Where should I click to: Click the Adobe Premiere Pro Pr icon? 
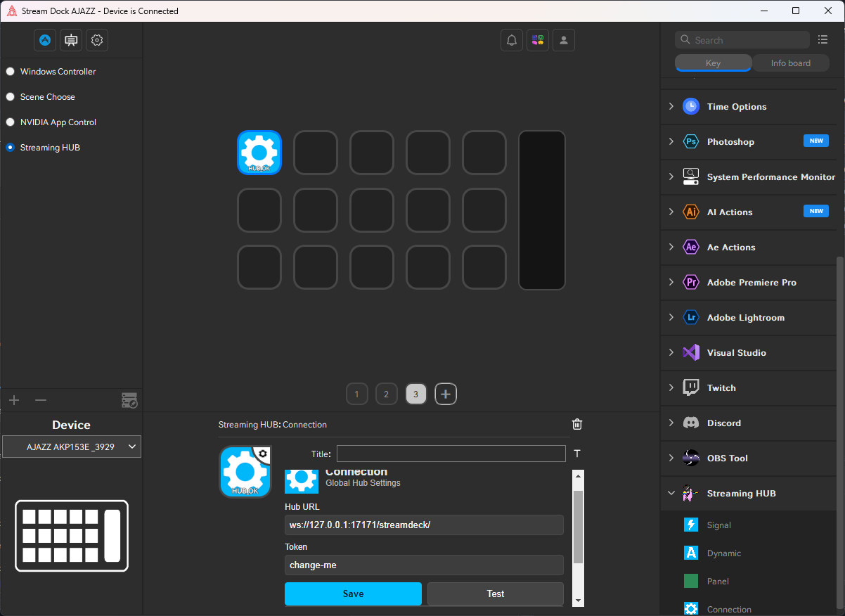[691, 282]
